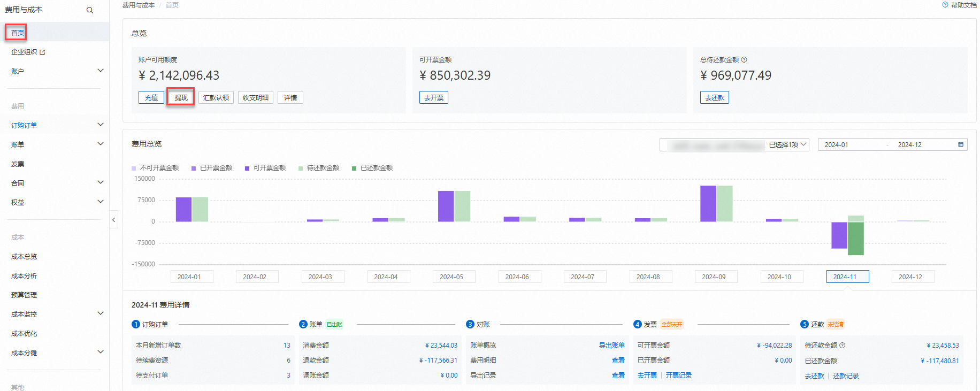
Task: Click the 待续费资源 value 6
Action: (x=288, y=361)
